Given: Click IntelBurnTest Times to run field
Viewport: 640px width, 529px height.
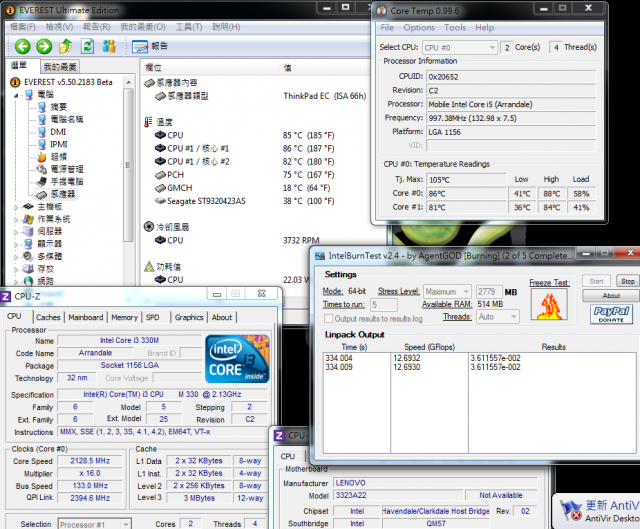Looking at the screenshot, I should (384, 305).
